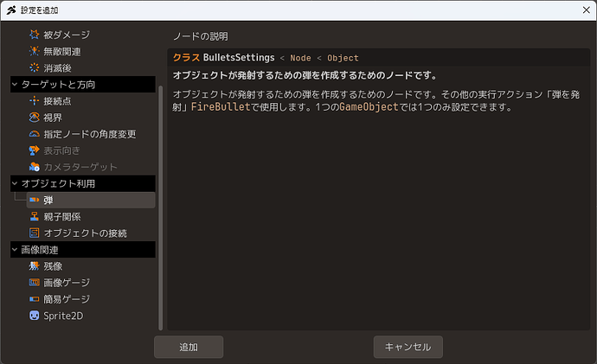Click the 簡易ゲージ icon

[x=35, y=299]
